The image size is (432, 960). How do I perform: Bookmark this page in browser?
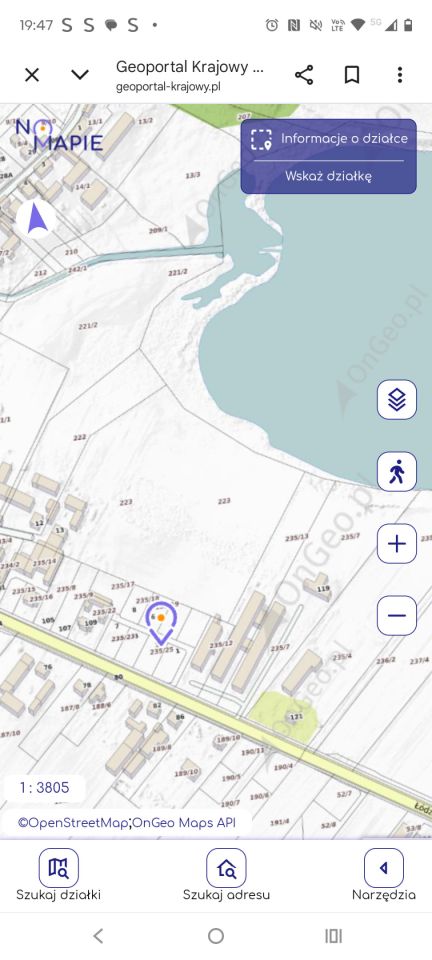pyautogui.click(x=351, y=75)
